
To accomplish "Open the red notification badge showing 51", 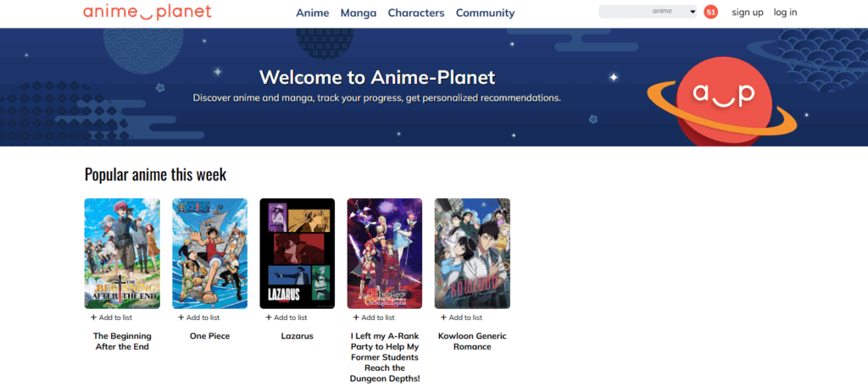I will click(x=710, y=12).
